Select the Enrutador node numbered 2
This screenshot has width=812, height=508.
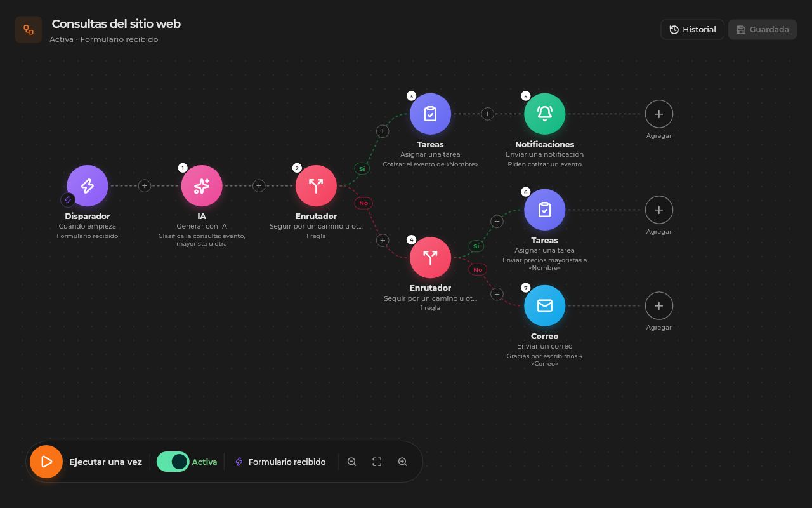click(316, 186)
